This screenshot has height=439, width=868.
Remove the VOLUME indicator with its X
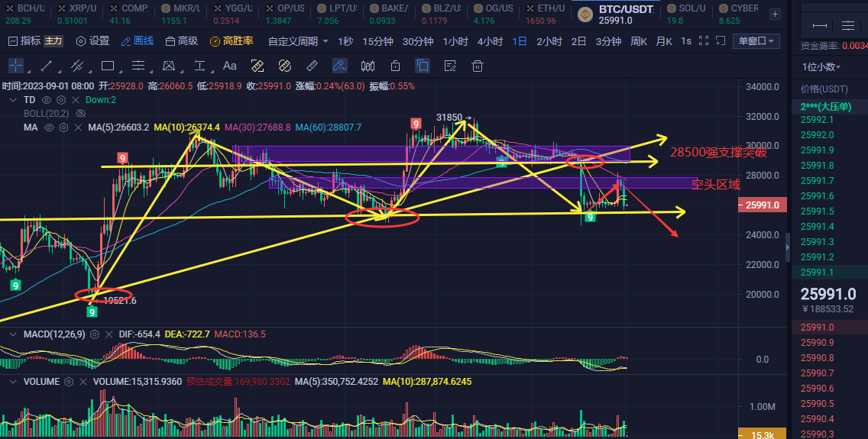coord(83,380)
